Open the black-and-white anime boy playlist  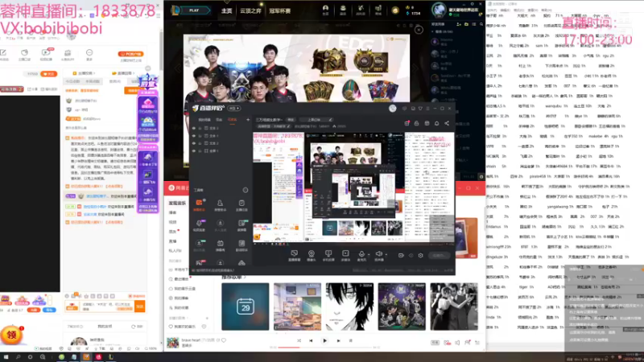pos(349,306)
